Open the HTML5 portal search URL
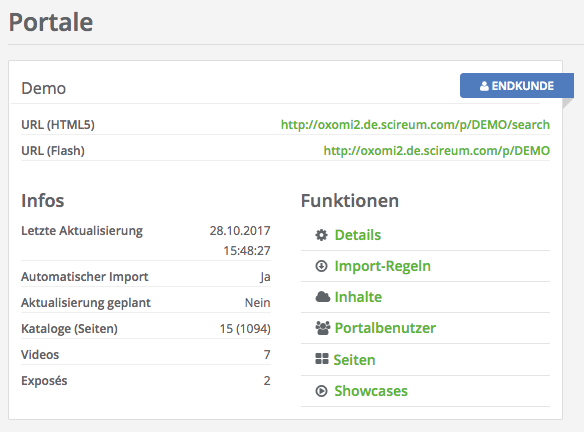Viewport: 584px width, 432px height. tap(415, 124)
